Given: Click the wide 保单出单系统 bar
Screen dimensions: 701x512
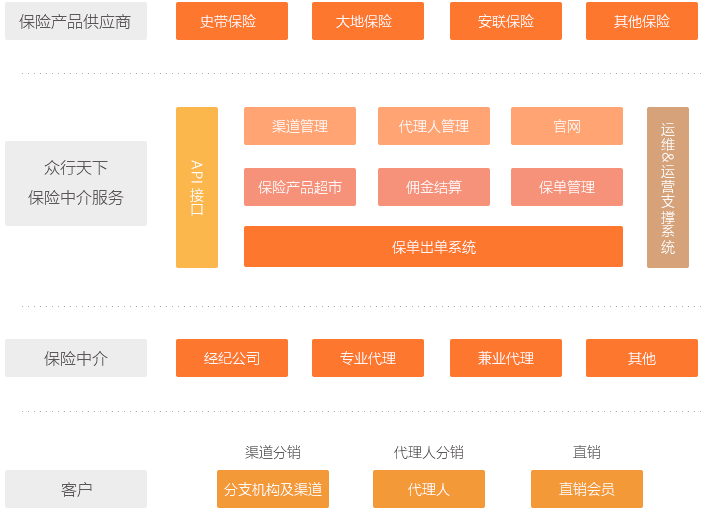Looking at the screenshot, I should [x=433, y=247].
